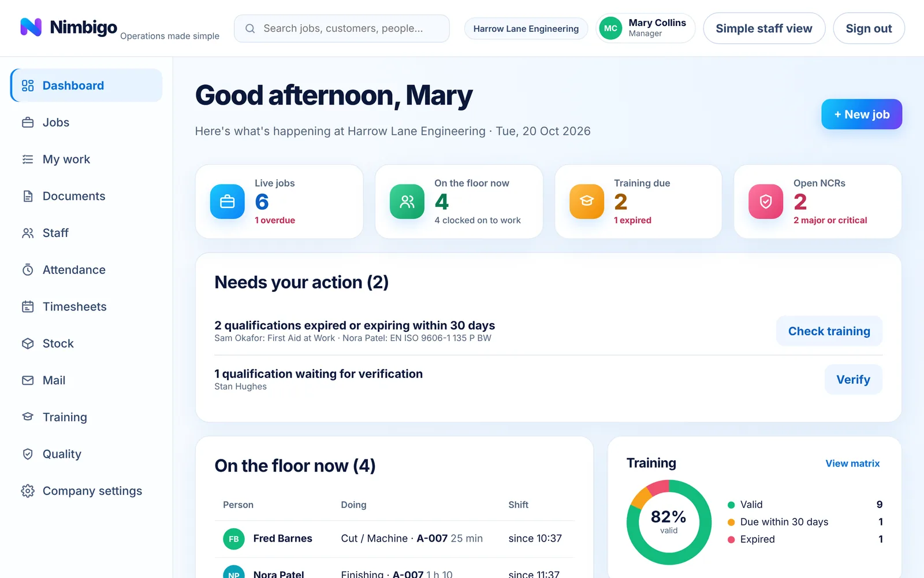Create a new job with + New job

(862, 114)
